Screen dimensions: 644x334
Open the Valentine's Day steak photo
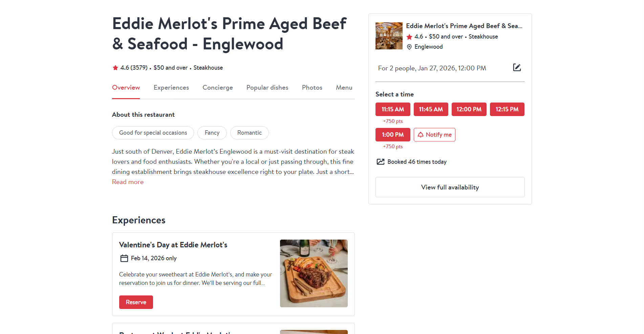(314, 273)
